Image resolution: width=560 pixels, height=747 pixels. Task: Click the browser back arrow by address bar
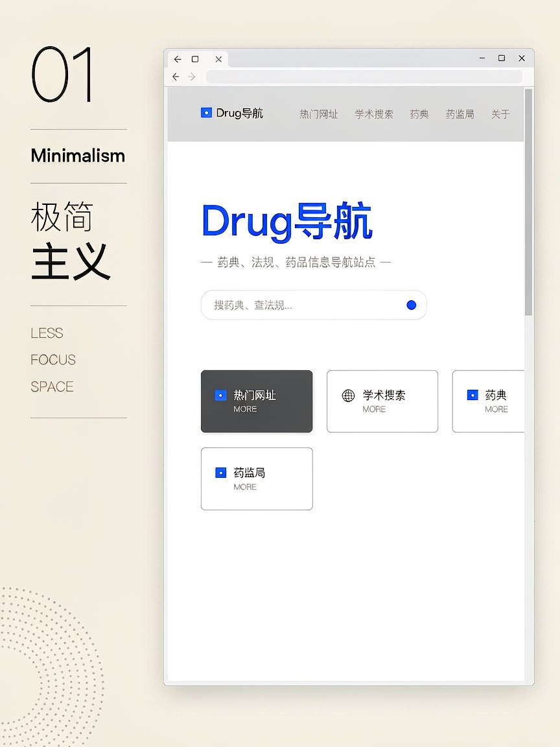176,77
